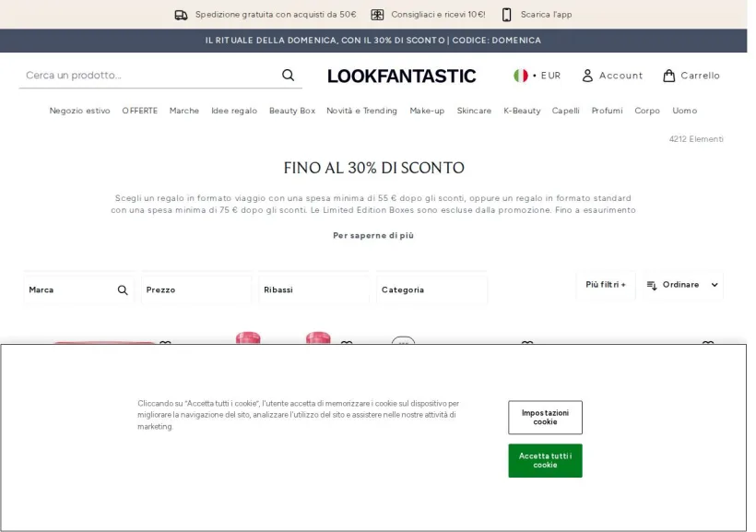
Task: Click the Marca filter search icon
Action: pos(123,290)
